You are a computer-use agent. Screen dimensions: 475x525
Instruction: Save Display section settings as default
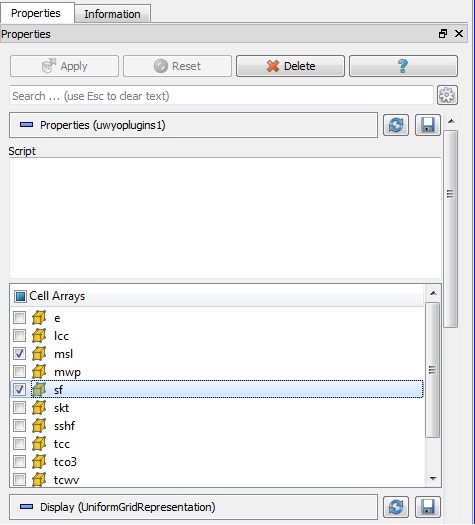point(427,507)
